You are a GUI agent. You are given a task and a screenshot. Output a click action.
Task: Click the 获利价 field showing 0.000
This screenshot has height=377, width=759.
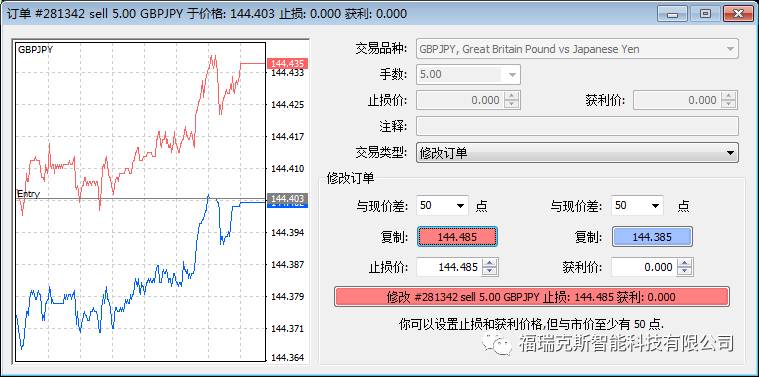point(645,267)
